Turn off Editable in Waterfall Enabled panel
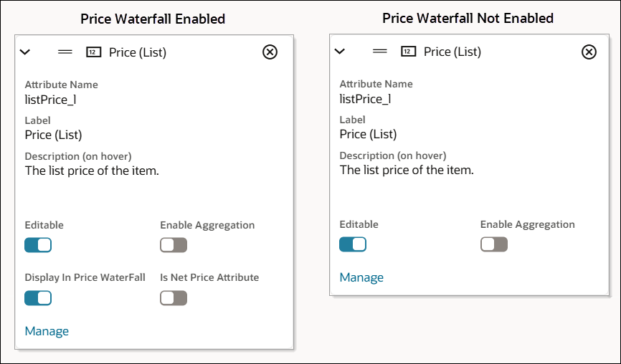 (38, 245)
